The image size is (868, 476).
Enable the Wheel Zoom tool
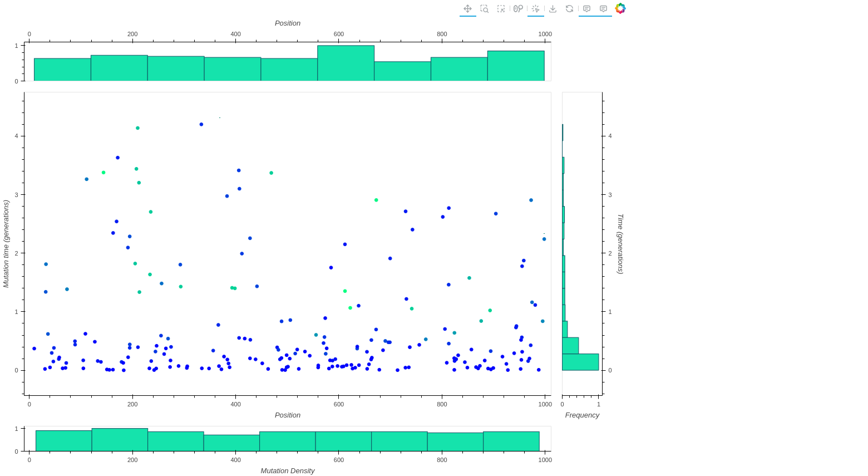(518, 9)
